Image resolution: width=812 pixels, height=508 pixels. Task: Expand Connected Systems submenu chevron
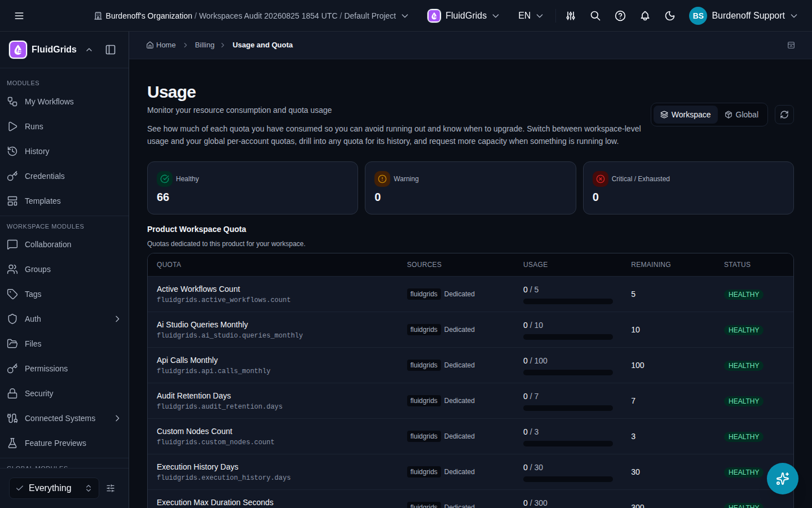tap(117, 418)
